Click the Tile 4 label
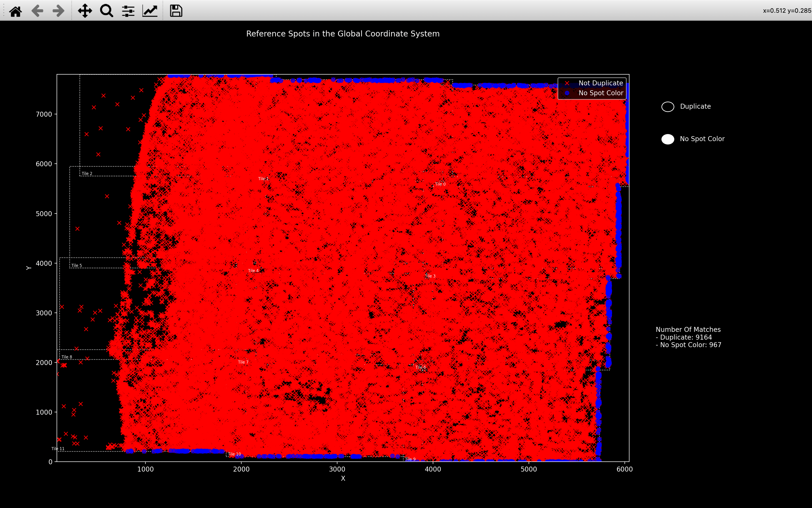Viewport: 812px width, 508px height. 253,270
